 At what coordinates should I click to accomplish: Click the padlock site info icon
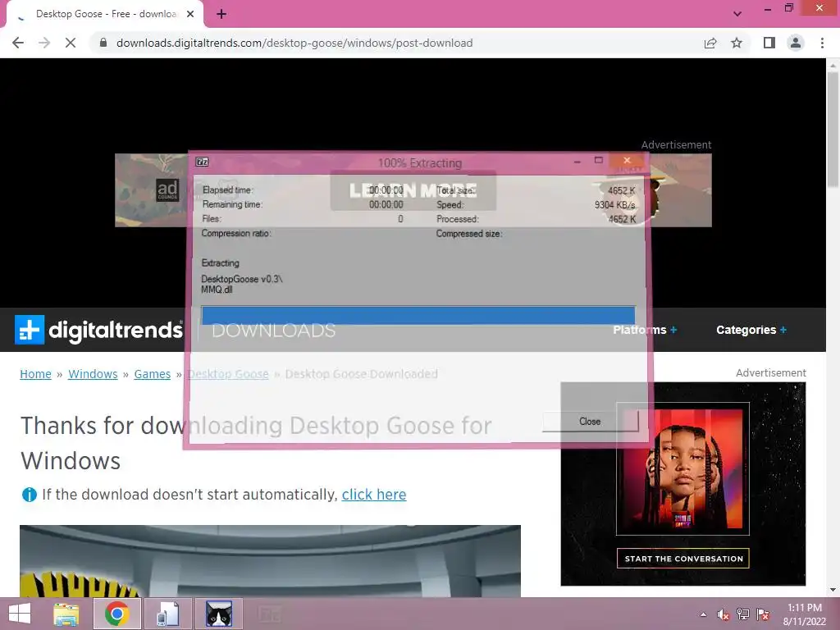point(103,43)
